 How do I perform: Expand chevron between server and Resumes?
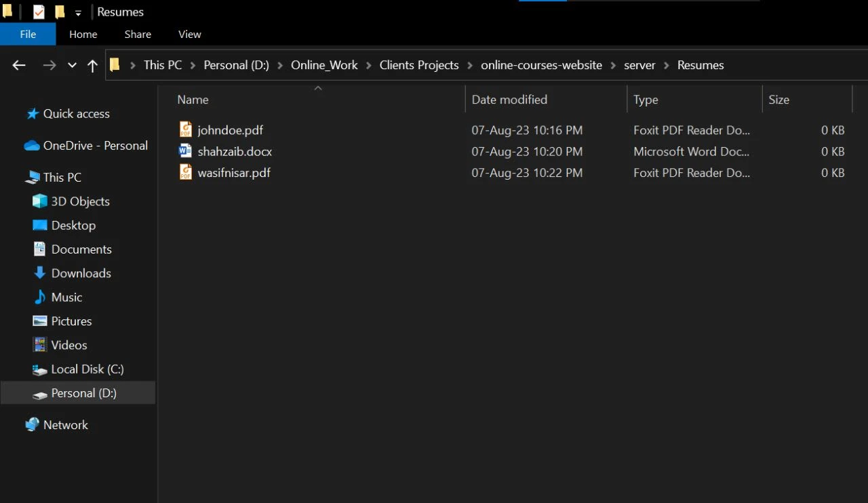pos(667,65)
